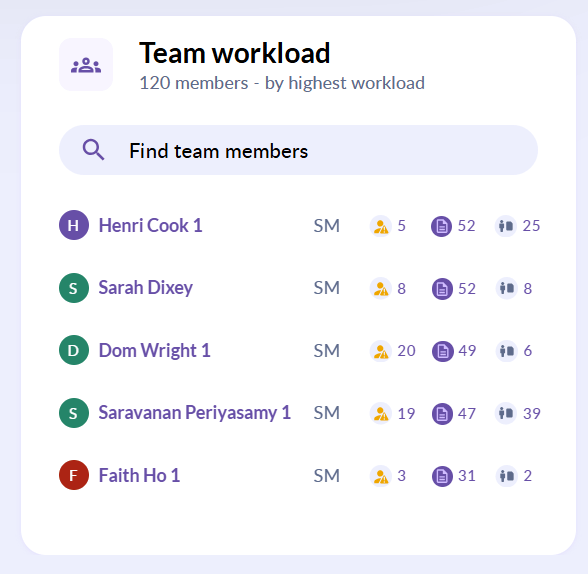Click Saravanan Periyasamy 1's people icon showing 39
Image resolution: width=588 pixels, height=574 pixels.
506,414
